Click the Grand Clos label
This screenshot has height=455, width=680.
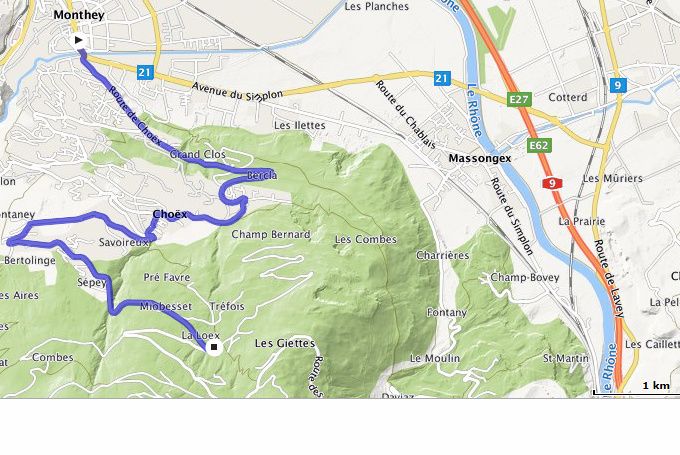[x=198, y=154]
